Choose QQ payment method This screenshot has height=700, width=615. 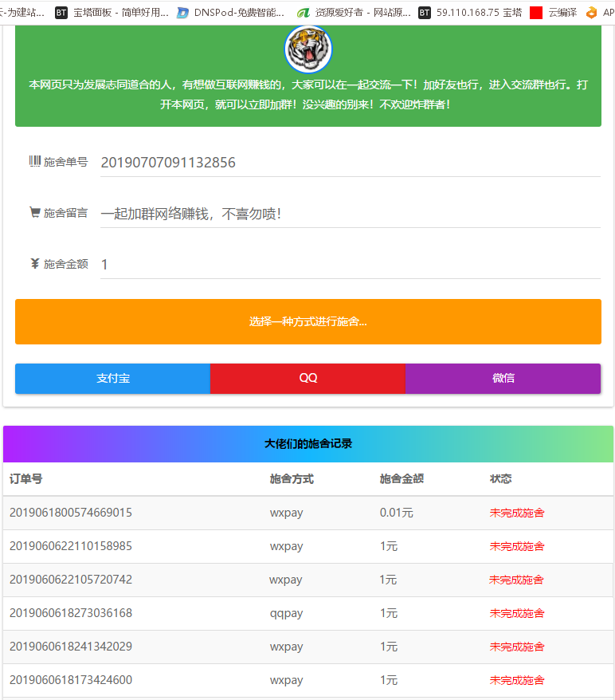click(307, 379)
